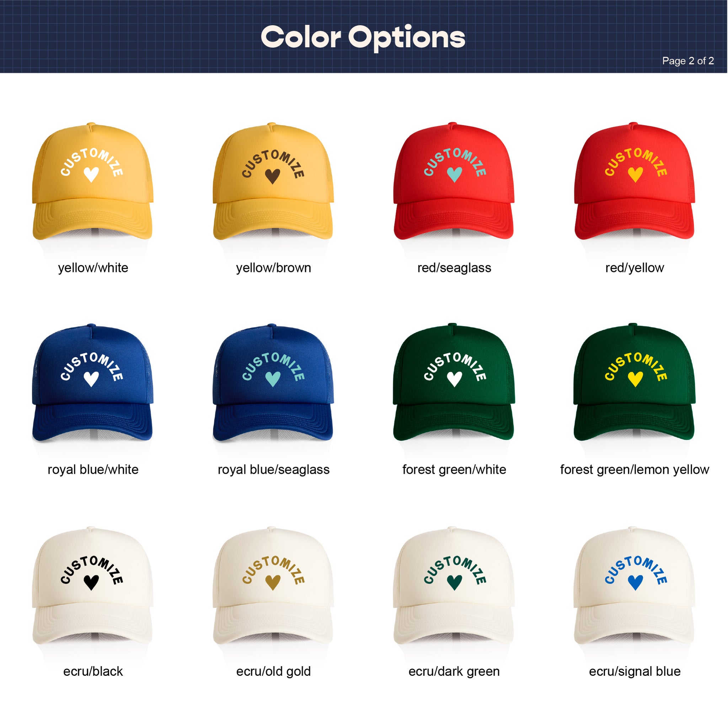Click the Color Options heading

pyautogui.click(x=363, y=38)
